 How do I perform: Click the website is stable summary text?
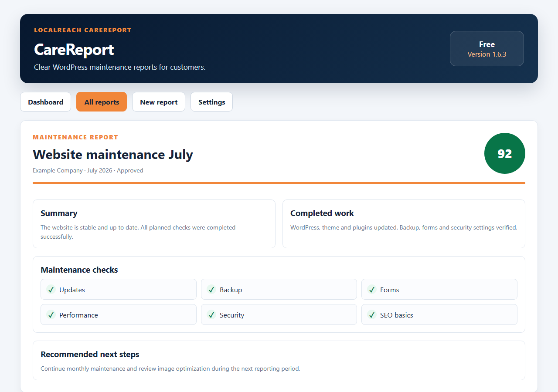[x=138, y=232]
